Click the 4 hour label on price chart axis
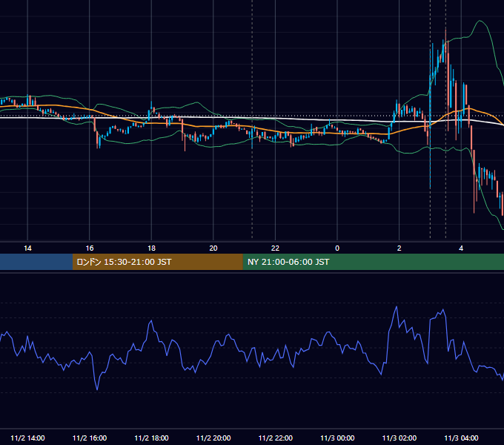Viewport: 504px width, 445px height. click(461, 248)
